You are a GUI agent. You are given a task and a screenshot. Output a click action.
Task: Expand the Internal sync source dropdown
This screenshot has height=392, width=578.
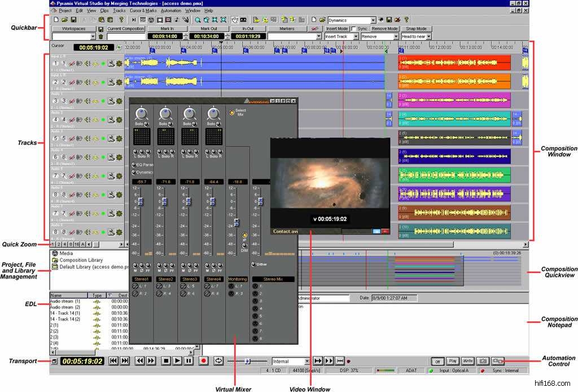click(x=307, y=361)
